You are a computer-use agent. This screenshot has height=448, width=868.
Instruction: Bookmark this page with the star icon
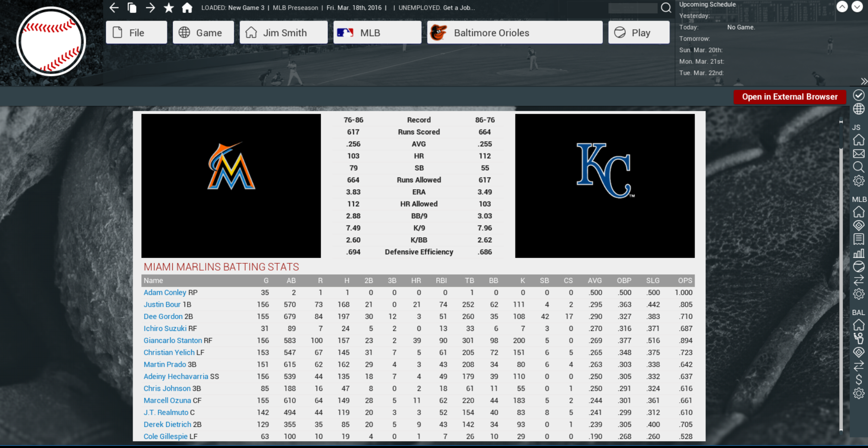click(169, 7)
